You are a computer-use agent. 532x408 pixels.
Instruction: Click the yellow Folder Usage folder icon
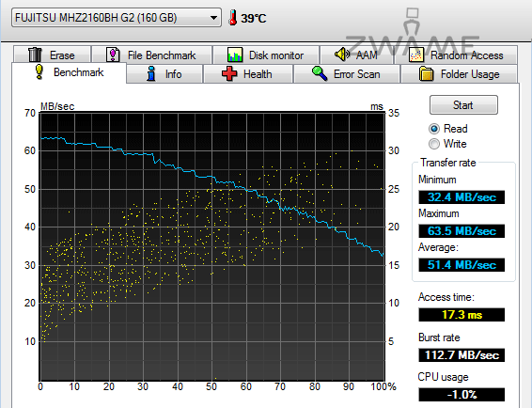coord(426,73)
